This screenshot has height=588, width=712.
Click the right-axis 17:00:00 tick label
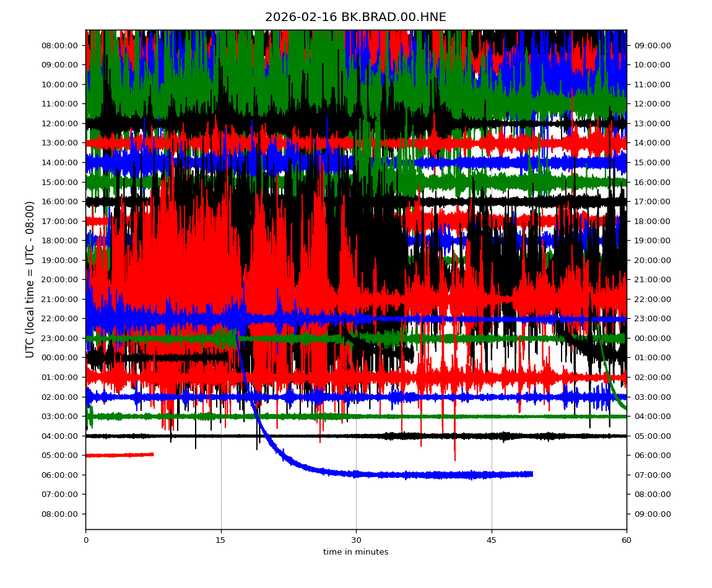[653, 201]
